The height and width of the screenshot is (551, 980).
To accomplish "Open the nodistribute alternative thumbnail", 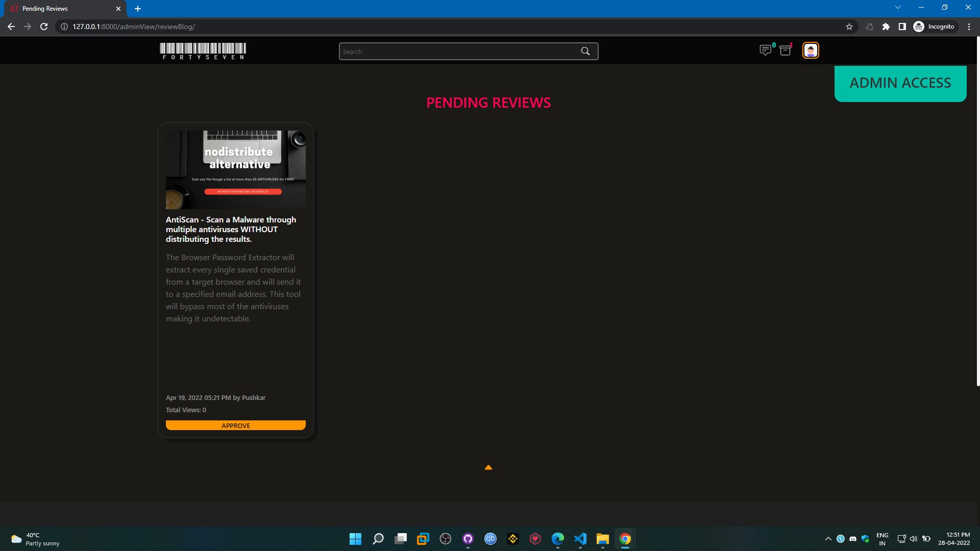I will coord(235,169).
